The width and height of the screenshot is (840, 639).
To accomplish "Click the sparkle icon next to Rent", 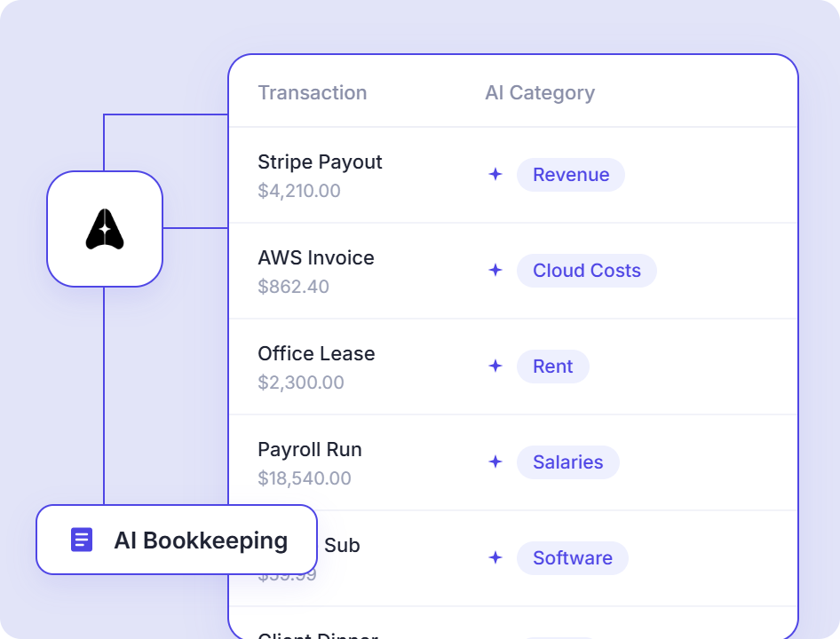I will click(495, 366).
